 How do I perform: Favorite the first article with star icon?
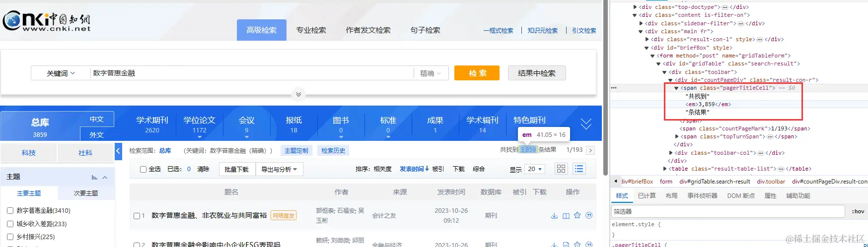pyautogui.click(x=577, y=215)
